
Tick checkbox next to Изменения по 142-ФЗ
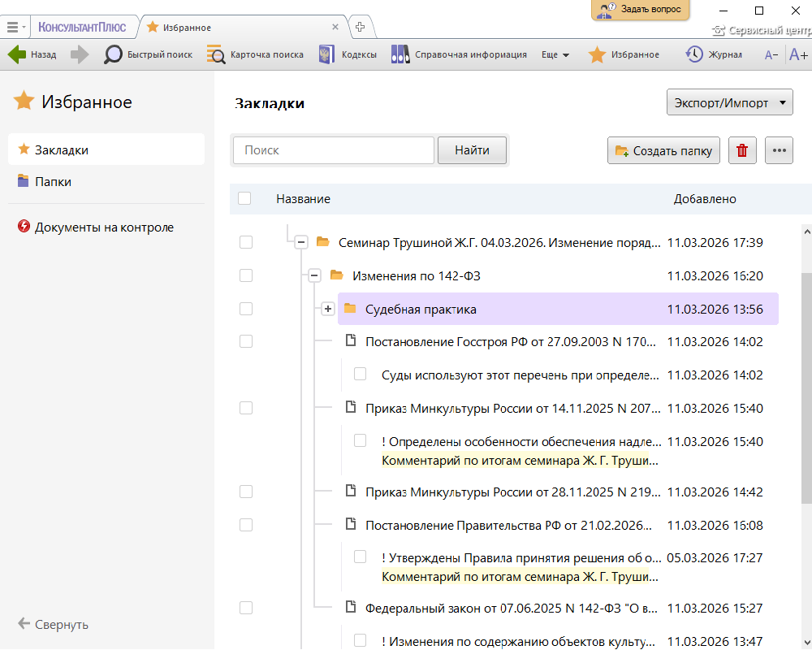pyautogui.click(x=246, y=275)
